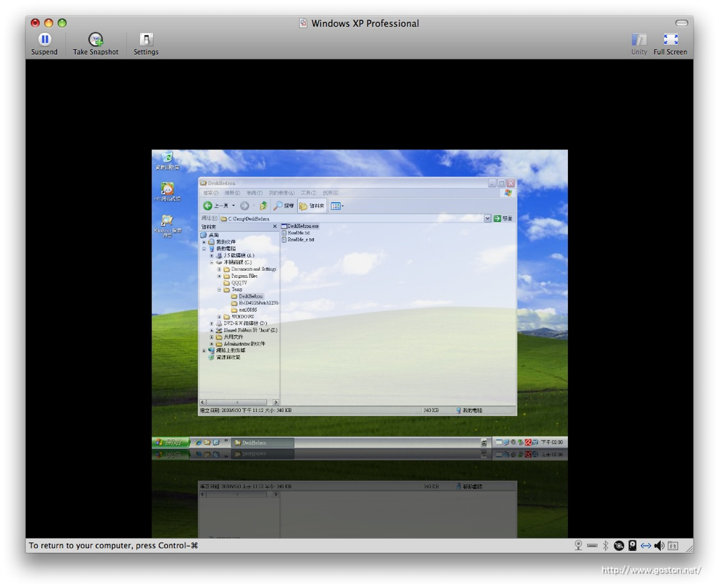The width and height of the screenshot is (719, 588).
Task: Switch to Unity view
Action: 639,44
